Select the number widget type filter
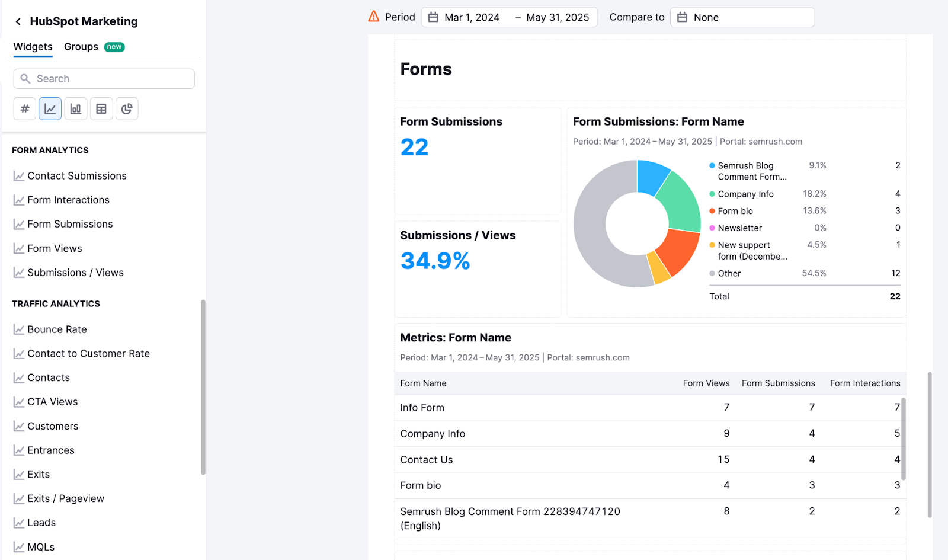948x560 pixels. [x=24, y=108]
